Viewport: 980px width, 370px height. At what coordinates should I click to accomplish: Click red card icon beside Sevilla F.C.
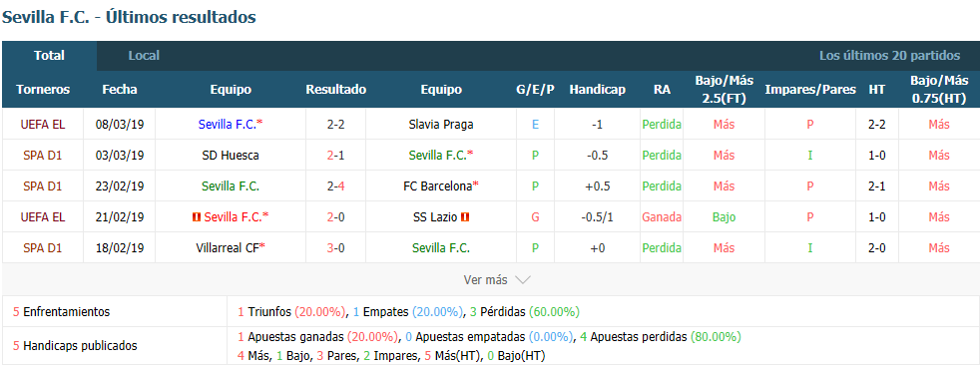click(197, 216)
